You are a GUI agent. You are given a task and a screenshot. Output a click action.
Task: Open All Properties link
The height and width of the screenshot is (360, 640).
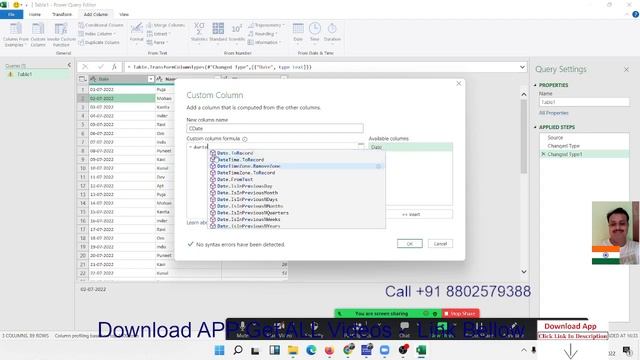[553, 113]
